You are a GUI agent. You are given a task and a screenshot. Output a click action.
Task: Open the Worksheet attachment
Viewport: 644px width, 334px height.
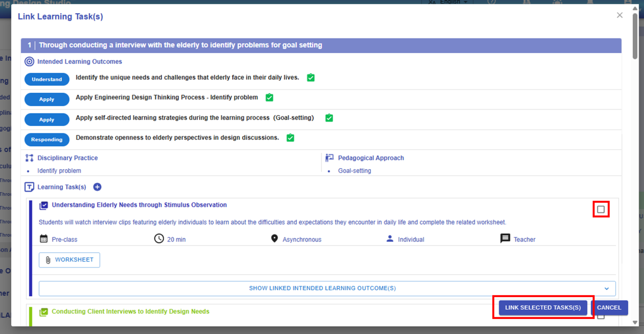click(x=69, y=260)
